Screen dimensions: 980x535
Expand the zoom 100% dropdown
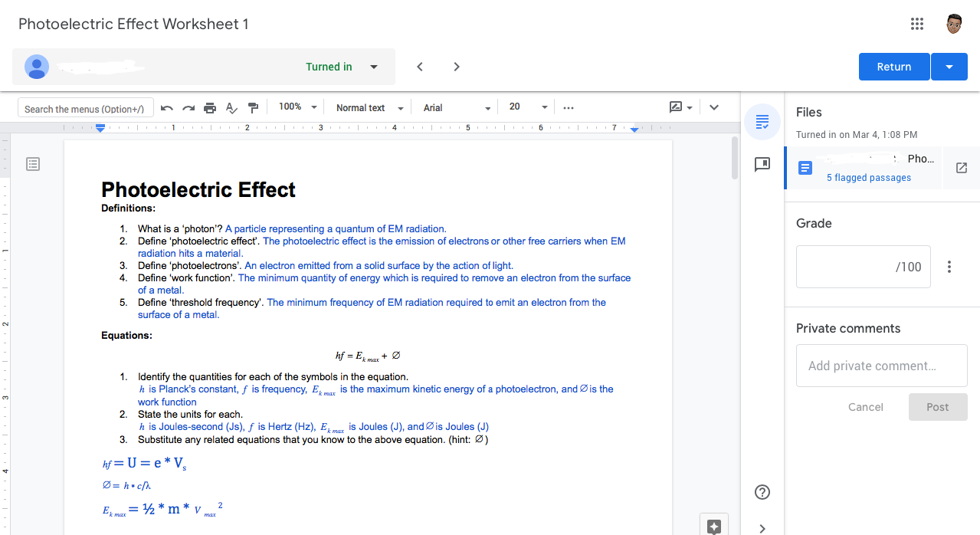coord(297,107)
